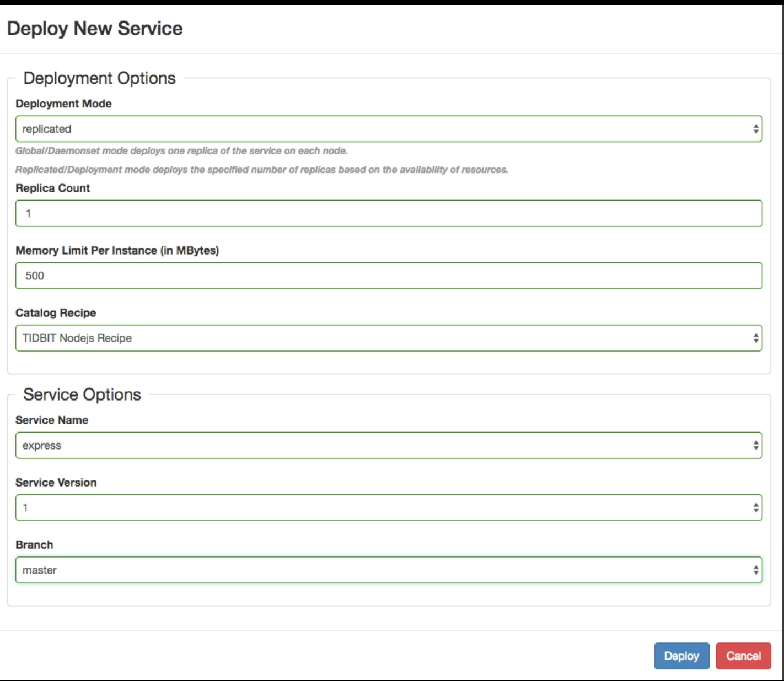Open the Deployment Mode dropdown showing replicated
This screenshot has width=784, height=681.
tap(389, 129)
